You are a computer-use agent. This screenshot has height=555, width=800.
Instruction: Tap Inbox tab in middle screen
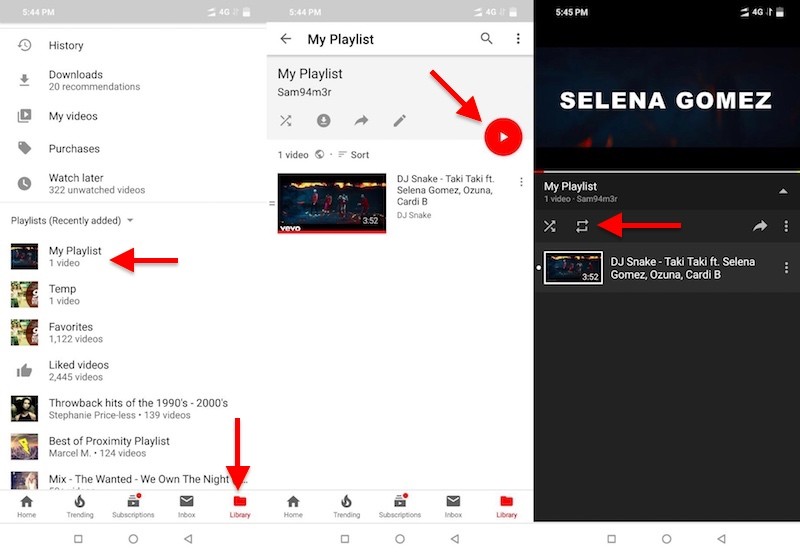point(453,507)
